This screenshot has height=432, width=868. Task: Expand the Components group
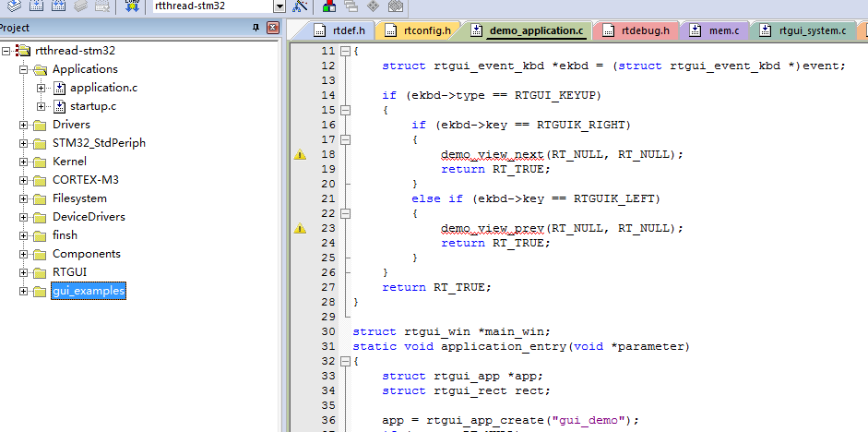click(x=23, y=254)
